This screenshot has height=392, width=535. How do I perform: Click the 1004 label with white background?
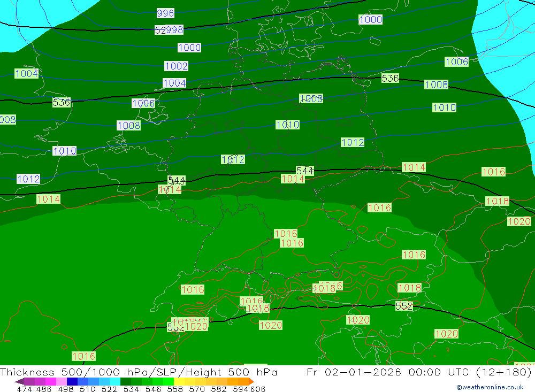(x=174, y=83)
